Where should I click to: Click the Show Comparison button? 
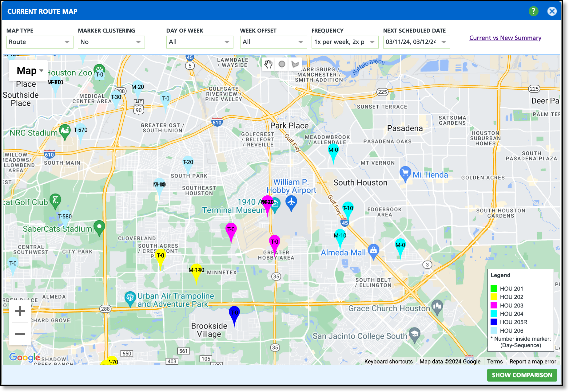522,375
